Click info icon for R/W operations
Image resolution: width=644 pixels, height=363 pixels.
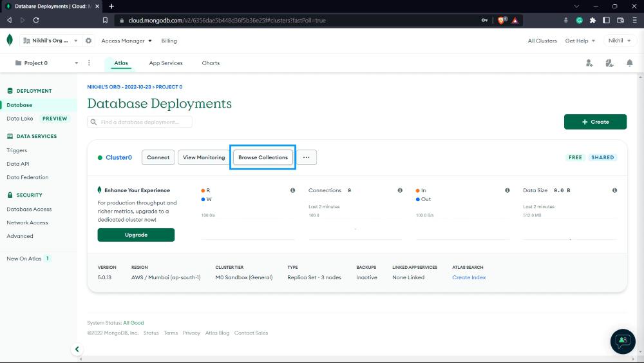[293, 190]
